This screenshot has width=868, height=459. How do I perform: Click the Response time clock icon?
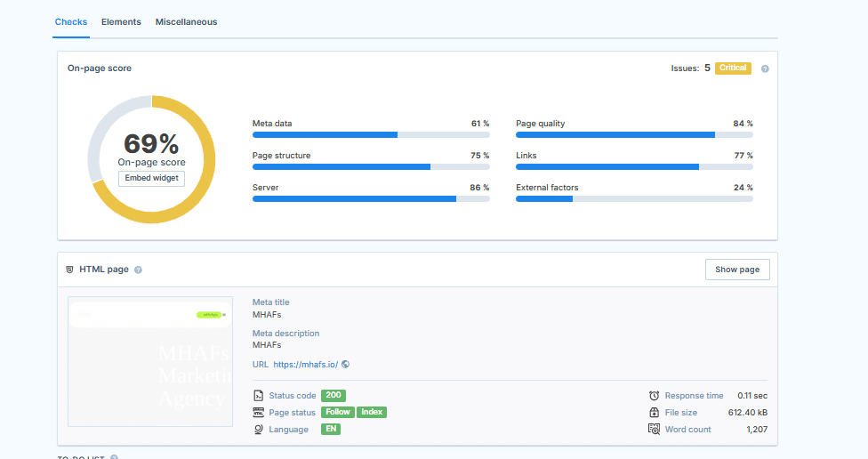coord(655,396)
